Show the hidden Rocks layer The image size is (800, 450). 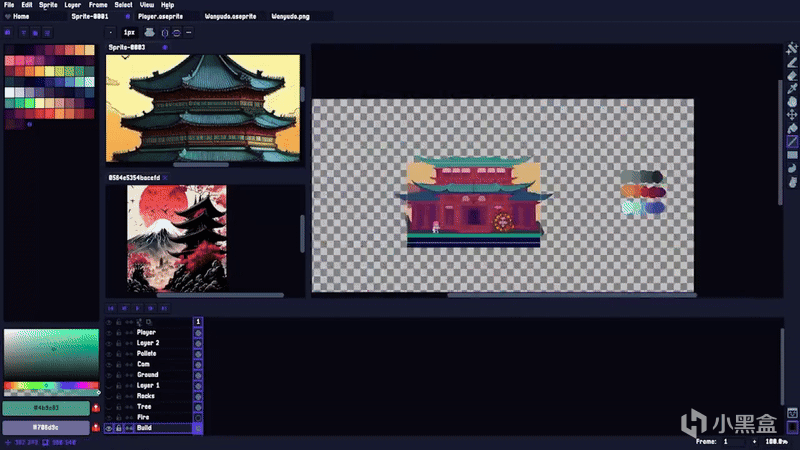(x=109, y=396)
